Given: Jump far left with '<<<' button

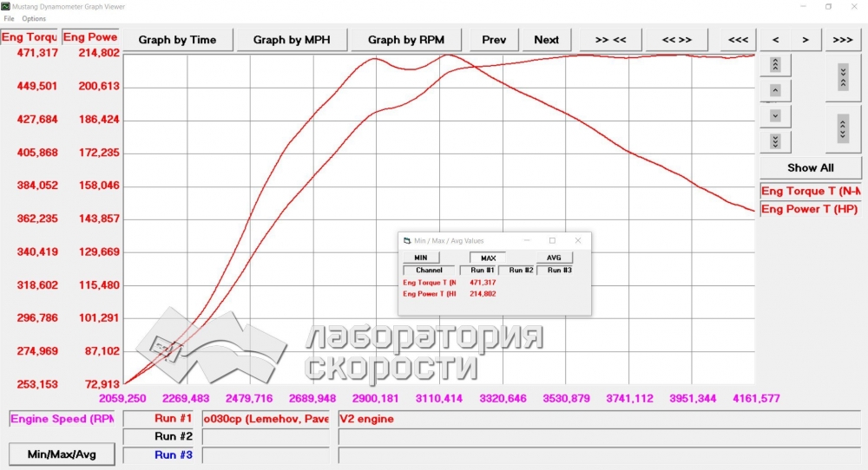Looking at the screenshot, I should [738, 40].
